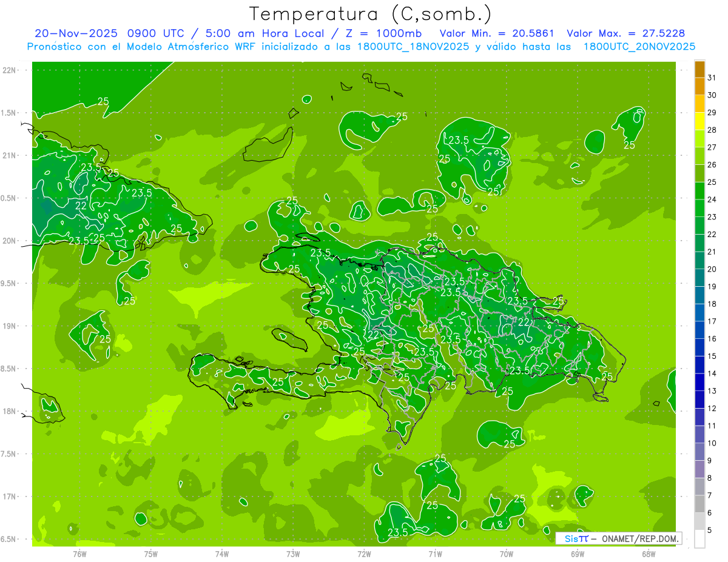Select the Valor Max. = 27.5228 text
The width and height of the screenshot is (728, 562).
[x=625, y=33]
